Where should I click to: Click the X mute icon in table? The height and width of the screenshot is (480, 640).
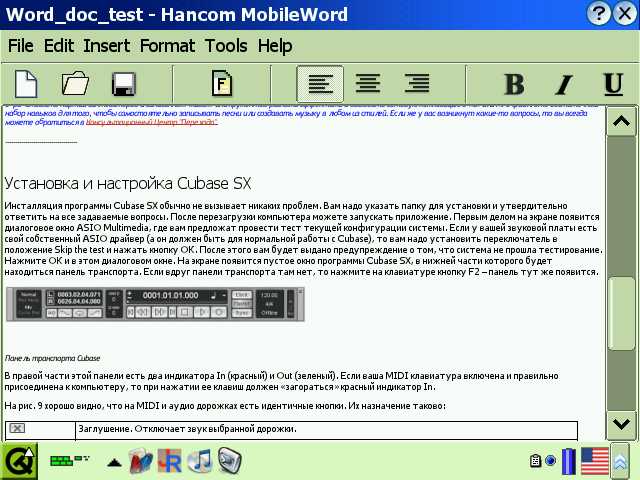[x=17, y=428]
